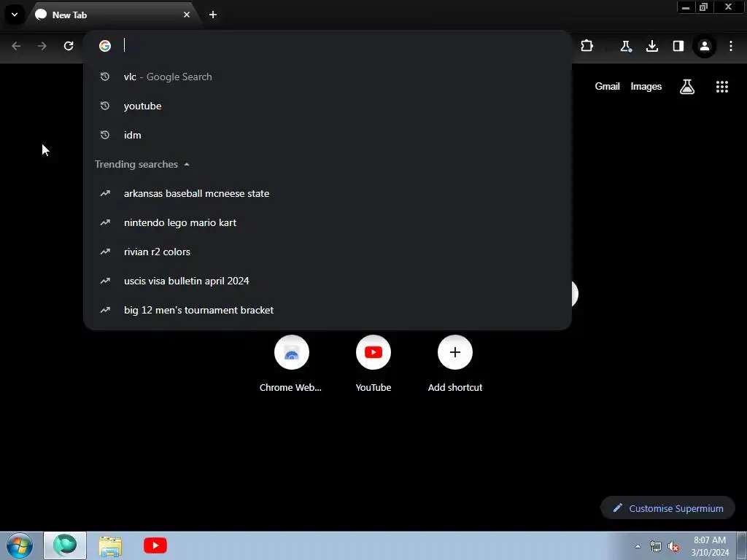Minimize the browser window

[686, 7]
